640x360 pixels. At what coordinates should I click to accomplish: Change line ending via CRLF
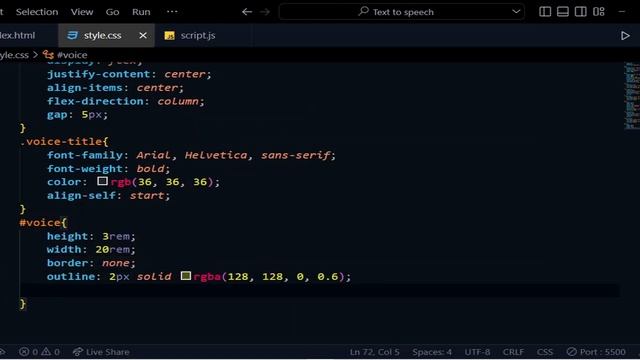[513, 352]
